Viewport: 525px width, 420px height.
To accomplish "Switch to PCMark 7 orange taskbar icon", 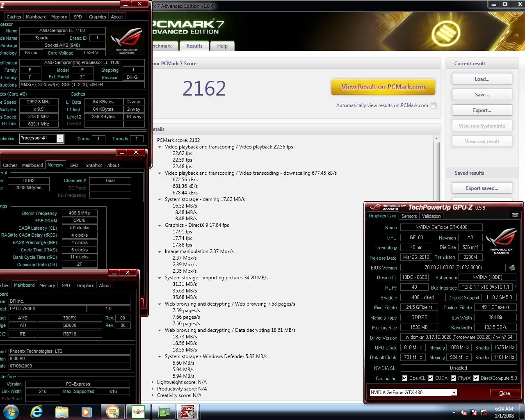I will [112, 411].
